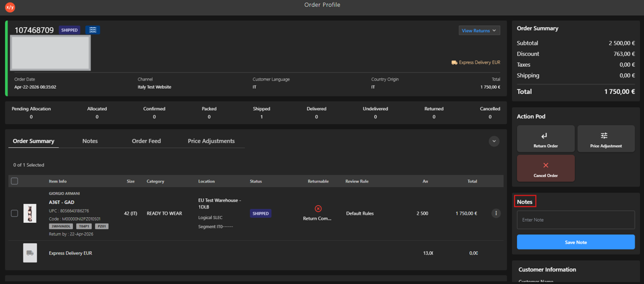Open the Price Adjustments tab
The width and height of the screenshot is (644, 284).
[211, 141]
